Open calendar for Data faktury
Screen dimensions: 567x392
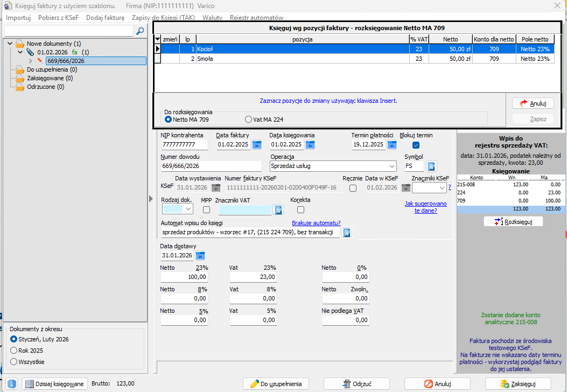pos(257,144)
